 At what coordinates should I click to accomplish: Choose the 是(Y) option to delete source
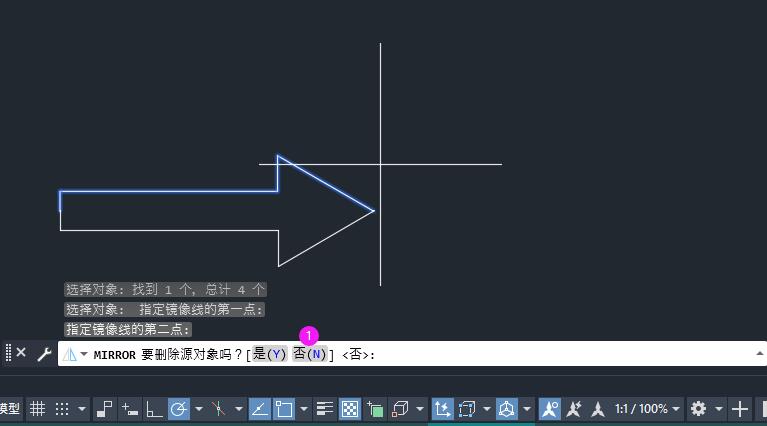click(270, 354)
